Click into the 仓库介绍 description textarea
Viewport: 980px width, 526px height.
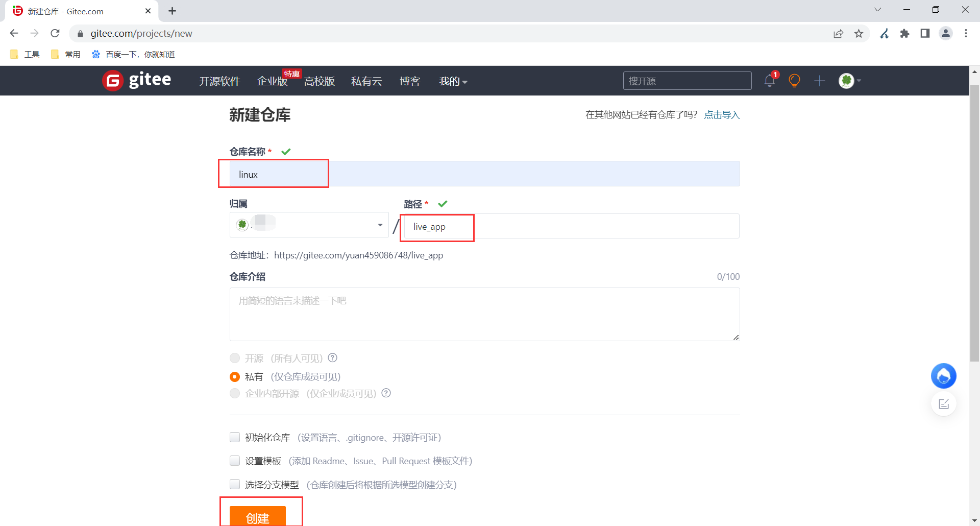[x=484, y=314]
